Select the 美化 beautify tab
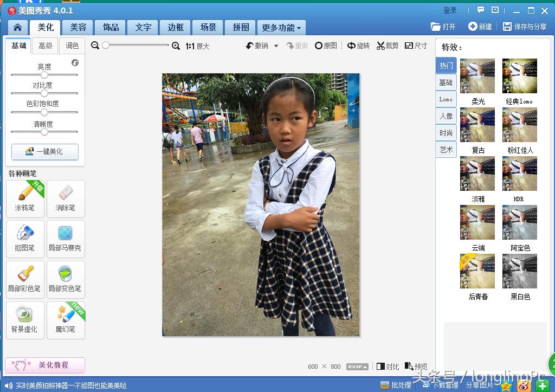 pyautogui.click(x=46, y=27)
